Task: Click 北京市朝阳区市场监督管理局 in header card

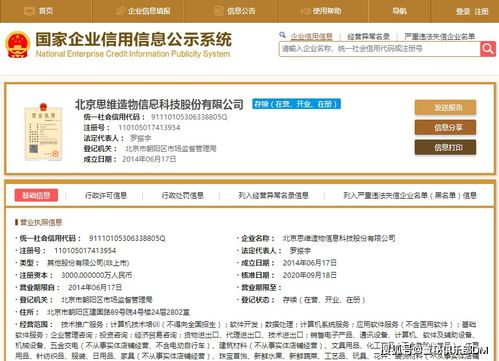Action: click(171, 149)
